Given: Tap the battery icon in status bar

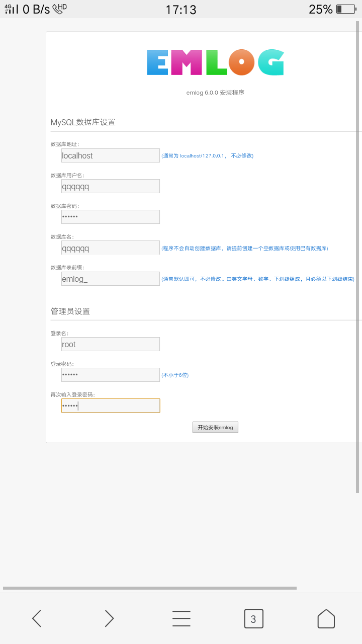Looking at the screenshot, I should [x=346, y=9].
